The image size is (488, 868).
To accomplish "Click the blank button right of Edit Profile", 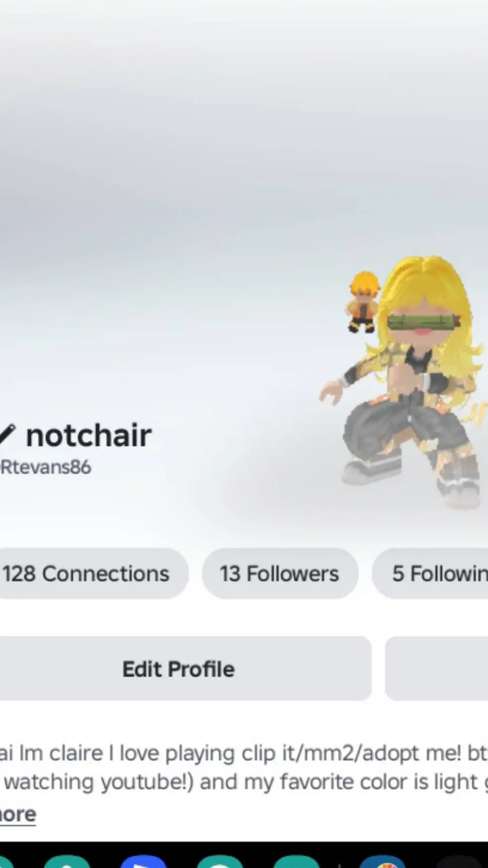I will coord(437,669).
